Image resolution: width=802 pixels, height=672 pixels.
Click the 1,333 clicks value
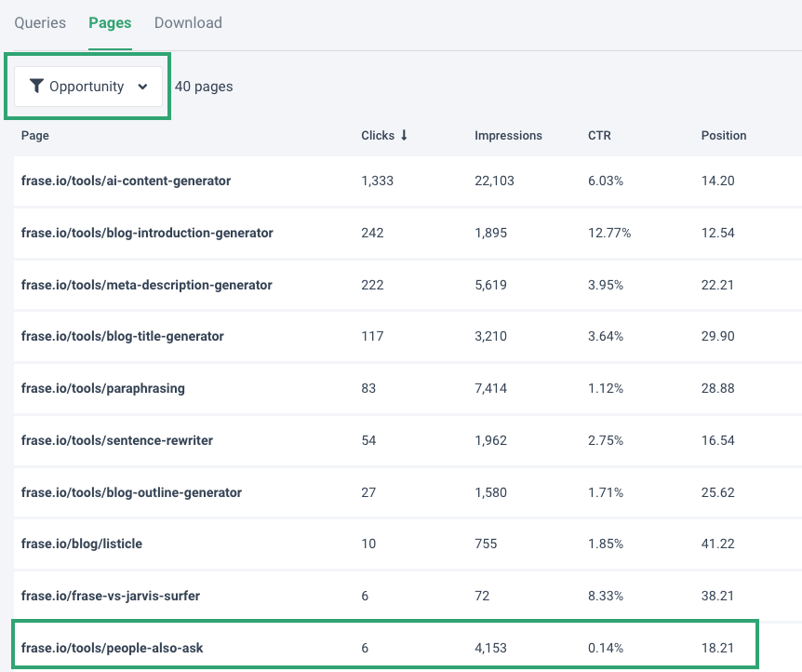pos(378,181)
